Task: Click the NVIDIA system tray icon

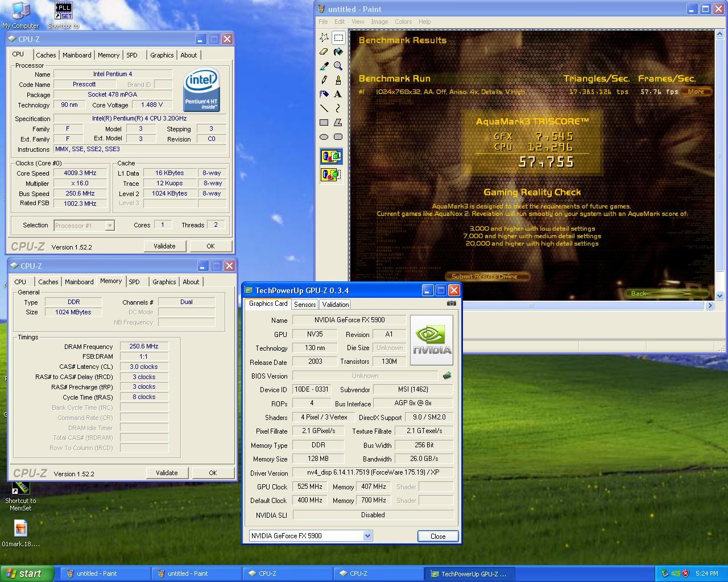Action: (676, 573)
